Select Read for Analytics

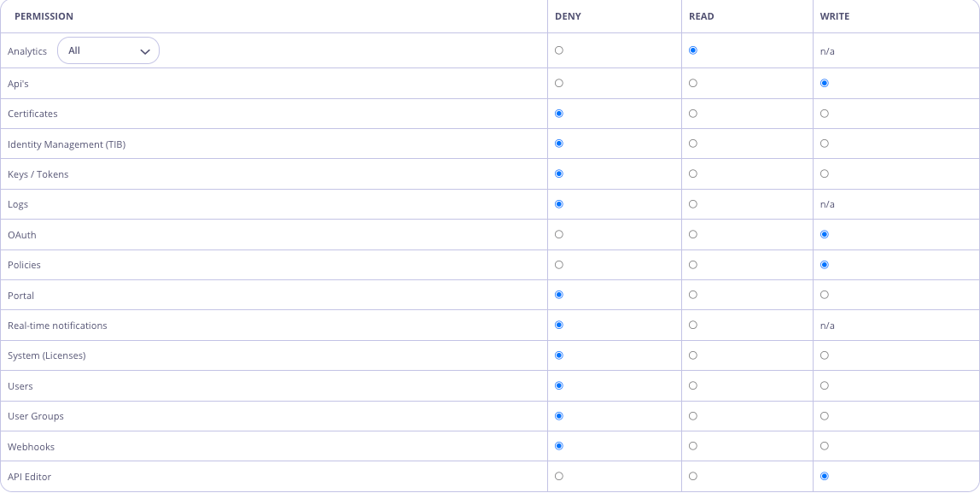692,50
